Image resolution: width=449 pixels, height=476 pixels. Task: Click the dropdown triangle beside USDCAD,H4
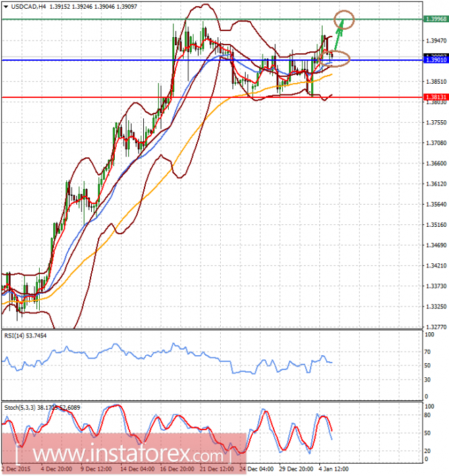click(x=5, y=6)
